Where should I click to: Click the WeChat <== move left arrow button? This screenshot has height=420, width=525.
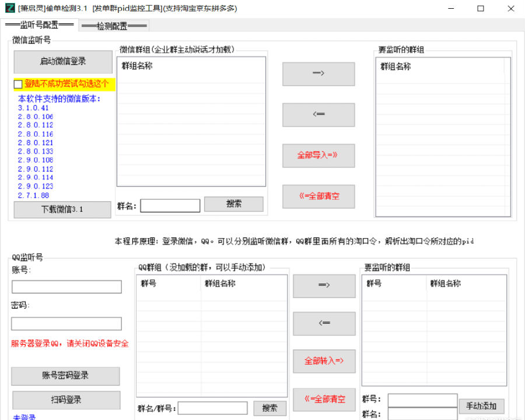318,114
